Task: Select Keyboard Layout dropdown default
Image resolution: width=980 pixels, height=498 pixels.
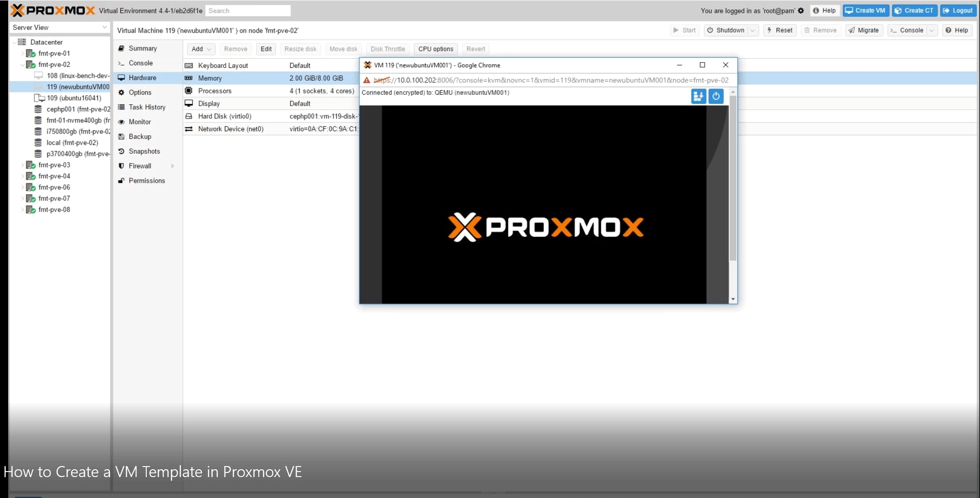Action: [x=299, y=66]
